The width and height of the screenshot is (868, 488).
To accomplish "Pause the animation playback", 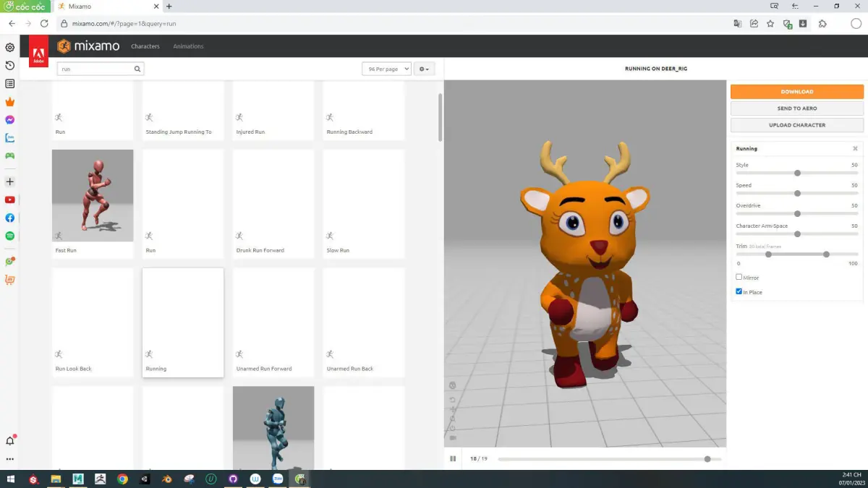I will click(453, 458).
